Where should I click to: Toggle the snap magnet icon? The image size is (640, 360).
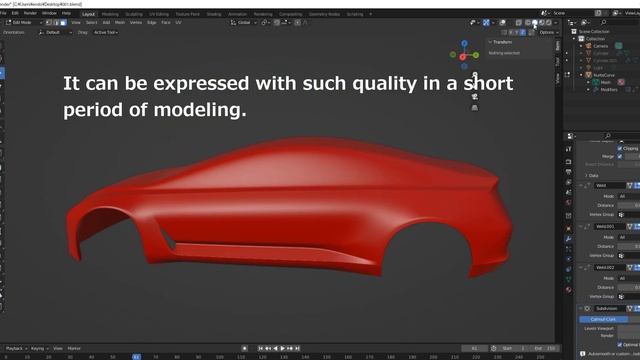(x=277, y=23)
